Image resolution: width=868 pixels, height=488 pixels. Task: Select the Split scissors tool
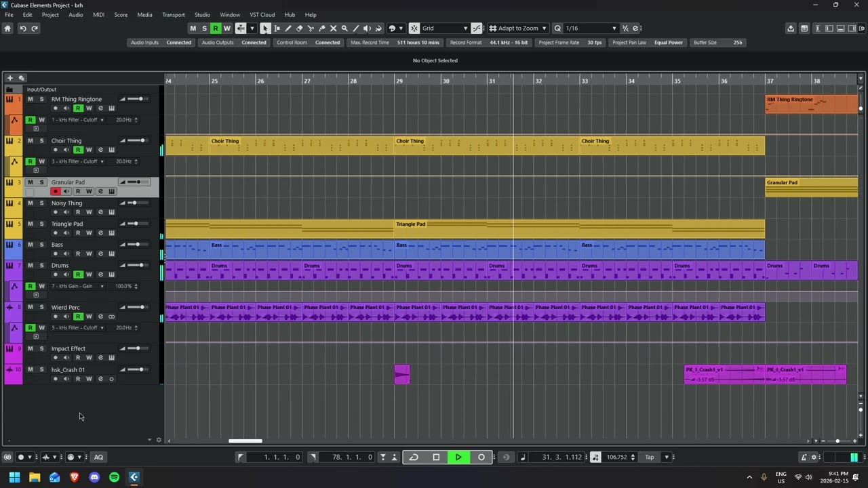[311, 28]
